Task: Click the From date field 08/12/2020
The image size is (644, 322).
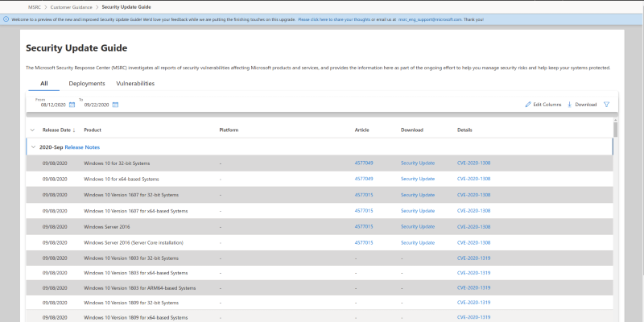Action: pos(53,105)
